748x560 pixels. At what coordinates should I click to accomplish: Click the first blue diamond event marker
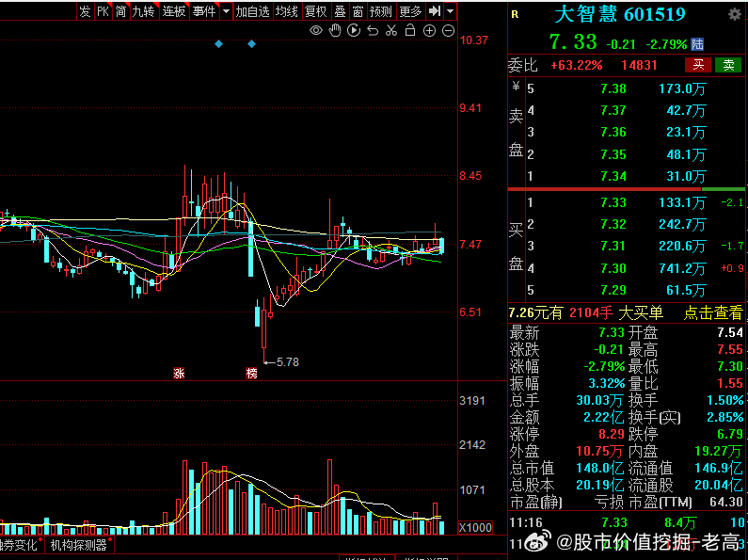[x=218, y=44]
